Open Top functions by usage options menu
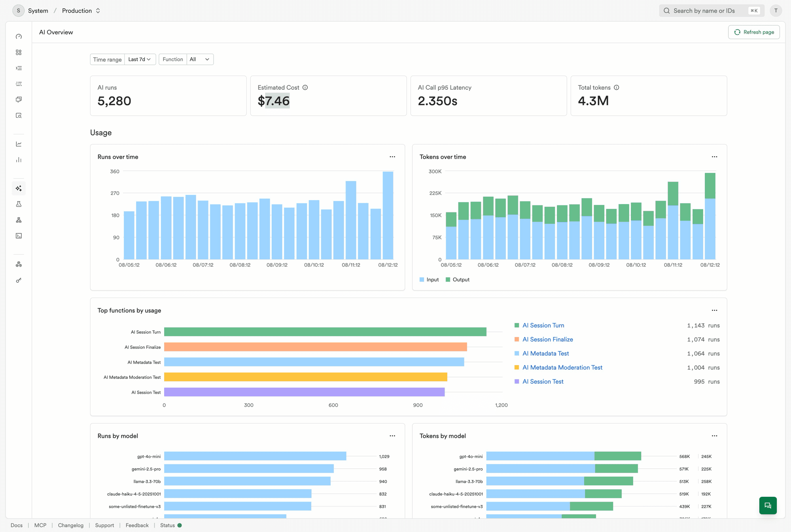 click(x=714, y=310)
